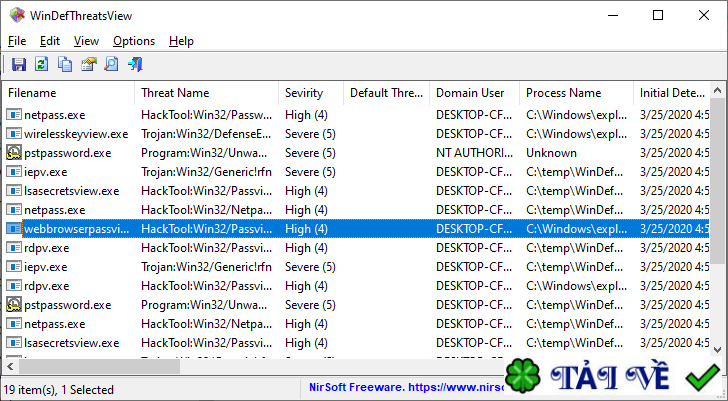Open the Options menu
The width and height of the screenshot is (728, 401).
coord(134,41)
